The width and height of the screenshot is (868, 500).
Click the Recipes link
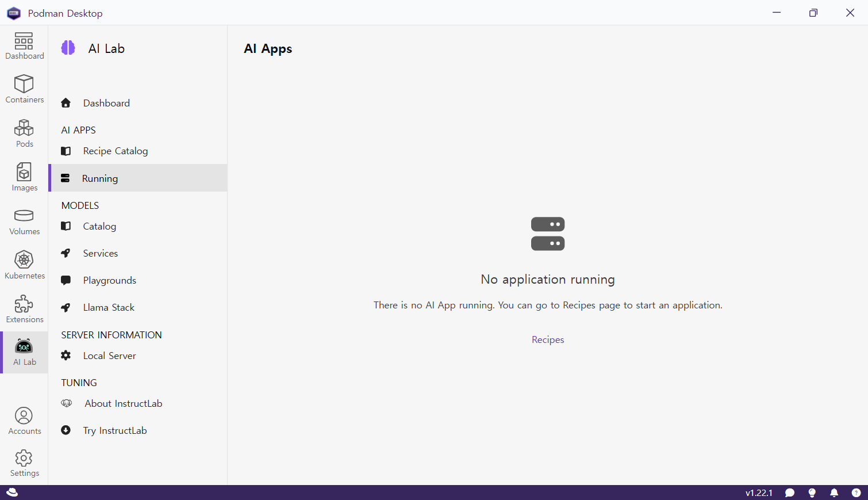pyautogui.click(x=547, y=340)
